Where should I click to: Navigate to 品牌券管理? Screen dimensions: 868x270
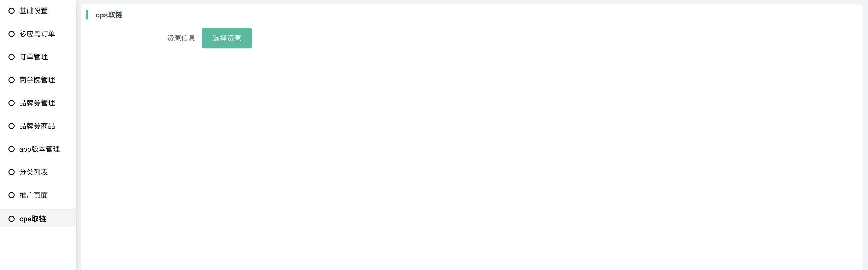click(38, 103)
